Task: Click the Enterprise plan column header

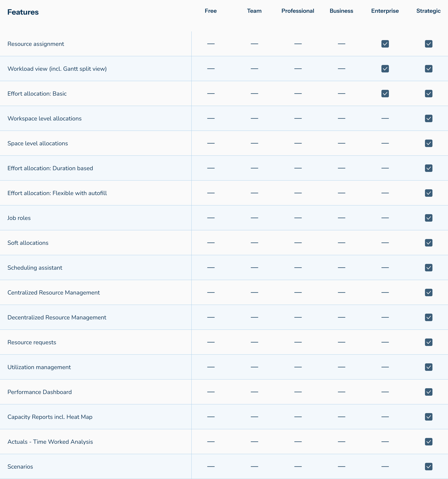Action: coord(385,11)
